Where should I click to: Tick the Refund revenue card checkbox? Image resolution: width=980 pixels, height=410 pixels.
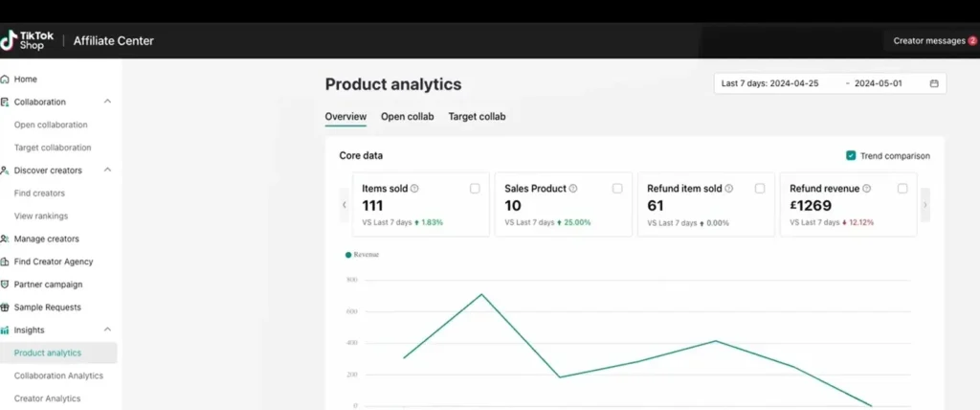pos(902,189)
